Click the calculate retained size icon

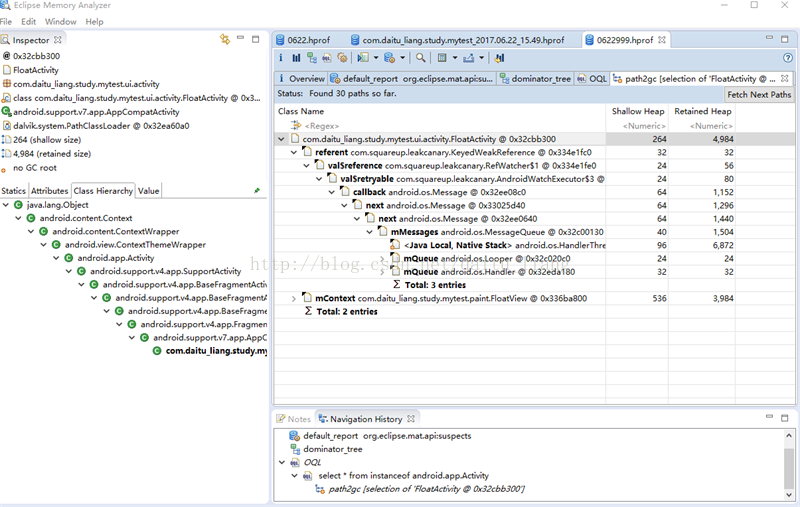pos(442,58)
